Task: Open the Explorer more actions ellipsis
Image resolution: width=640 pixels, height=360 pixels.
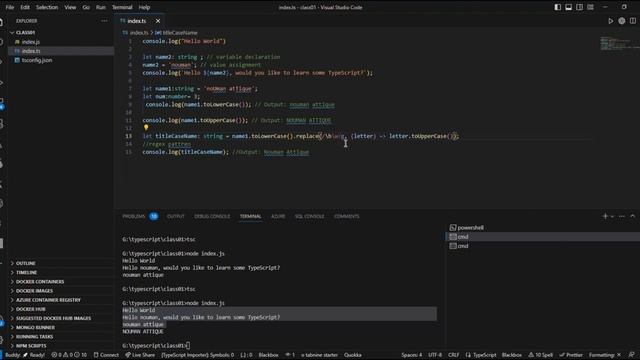Action: pos(104,21)
